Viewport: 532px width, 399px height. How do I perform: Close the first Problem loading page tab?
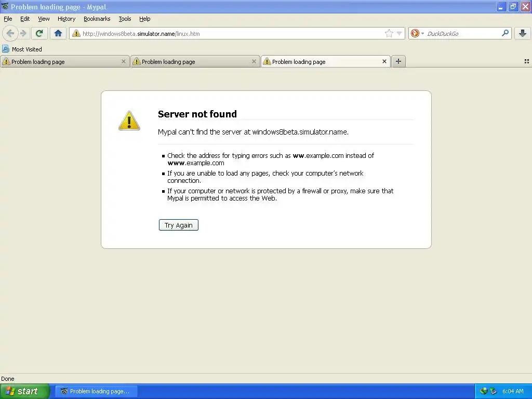click(x=124, y=61)
